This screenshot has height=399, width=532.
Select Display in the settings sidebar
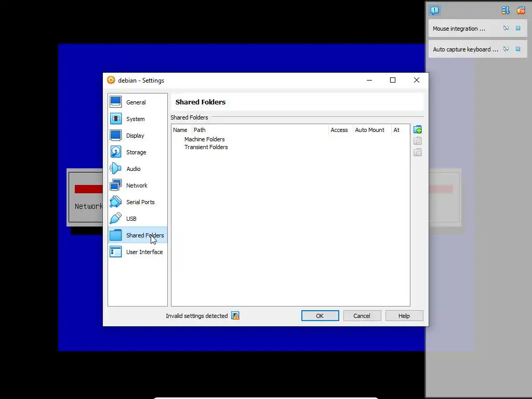click(137, 136)
